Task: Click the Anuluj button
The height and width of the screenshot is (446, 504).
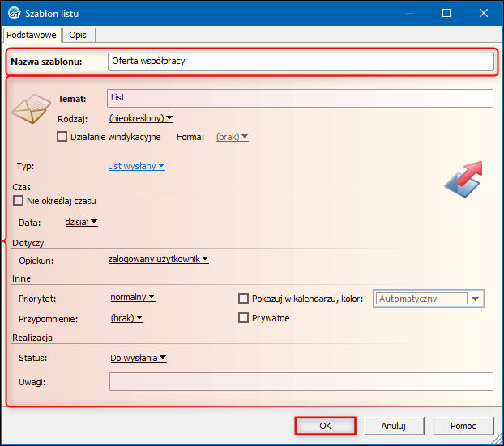Action: [x=394, y=426]
